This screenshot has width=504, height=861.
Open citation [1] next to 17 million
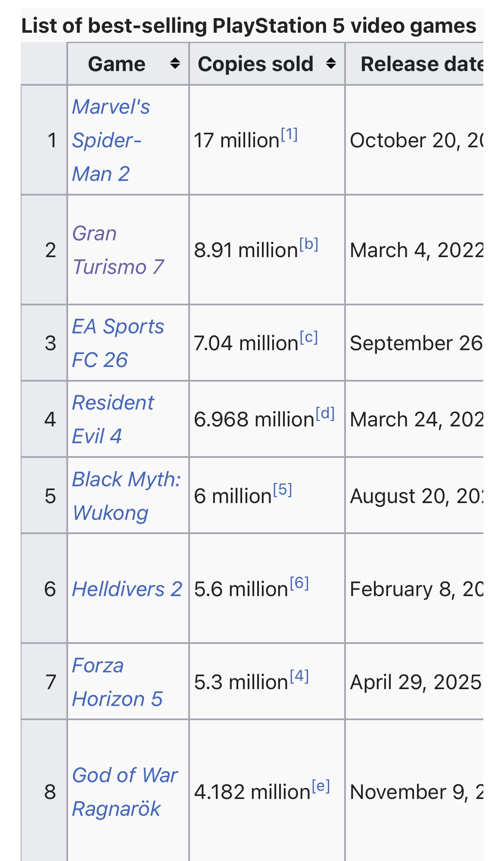click(x=289, y=134)
